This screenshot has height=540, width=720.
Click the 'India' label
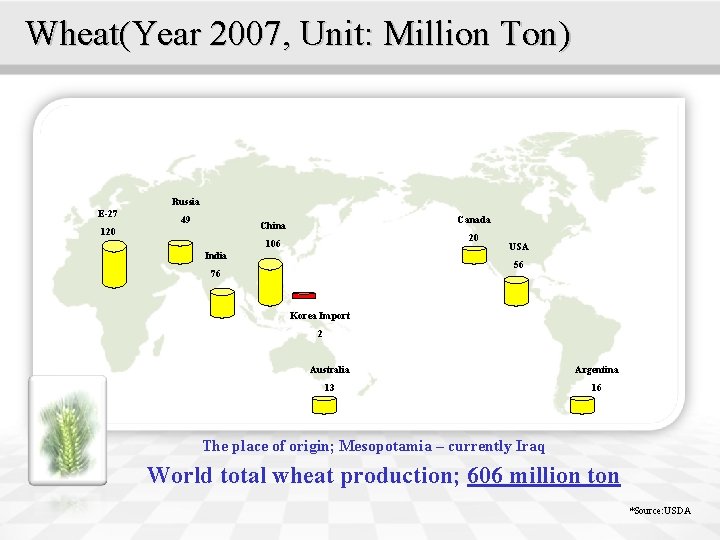click(x=215, y=255)
